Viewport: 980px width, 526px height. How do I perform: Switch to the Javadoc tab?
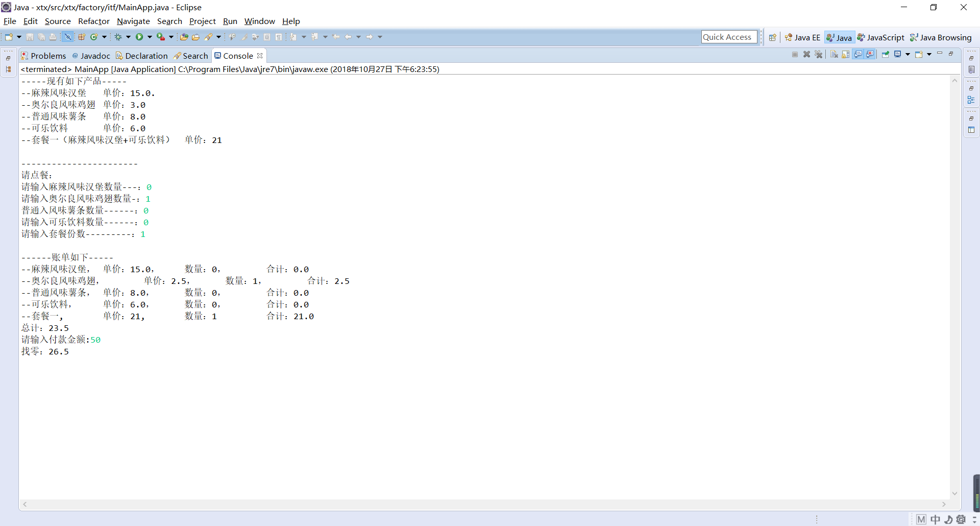(91, 56)
